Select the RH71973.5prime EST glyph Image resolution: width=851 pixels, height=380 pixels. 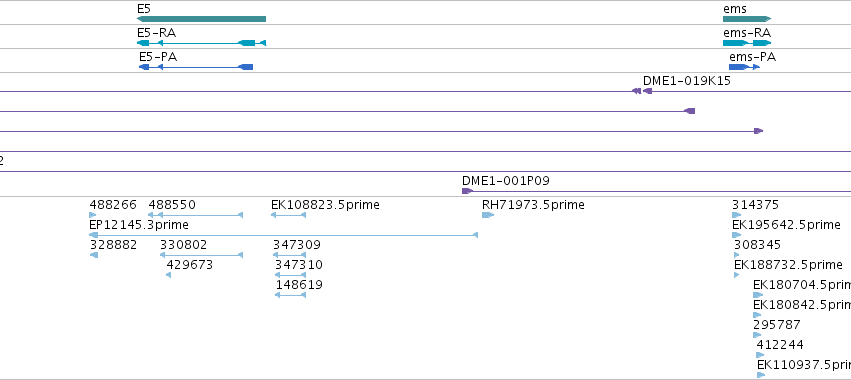(x=488, y=215)
